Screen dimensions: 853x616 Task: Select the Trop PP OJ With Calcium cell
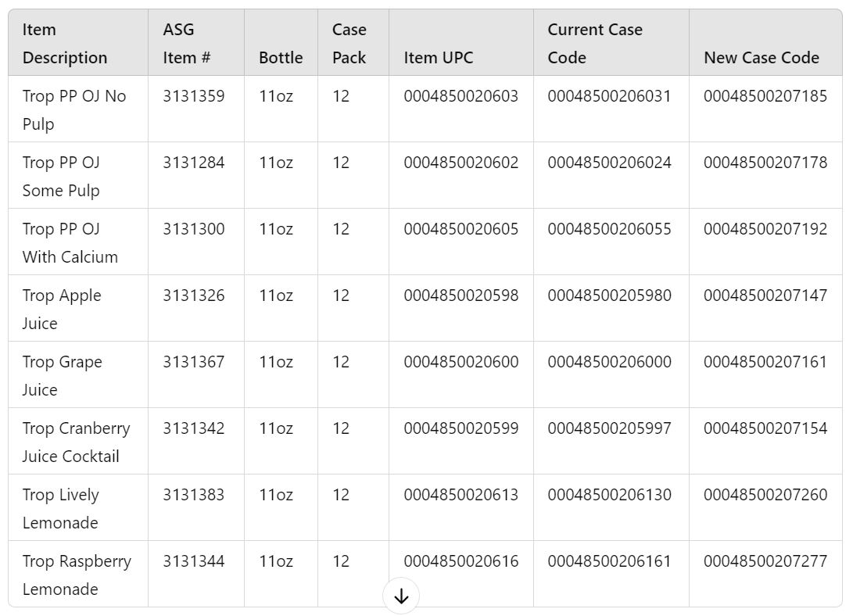tap(70, 242)
